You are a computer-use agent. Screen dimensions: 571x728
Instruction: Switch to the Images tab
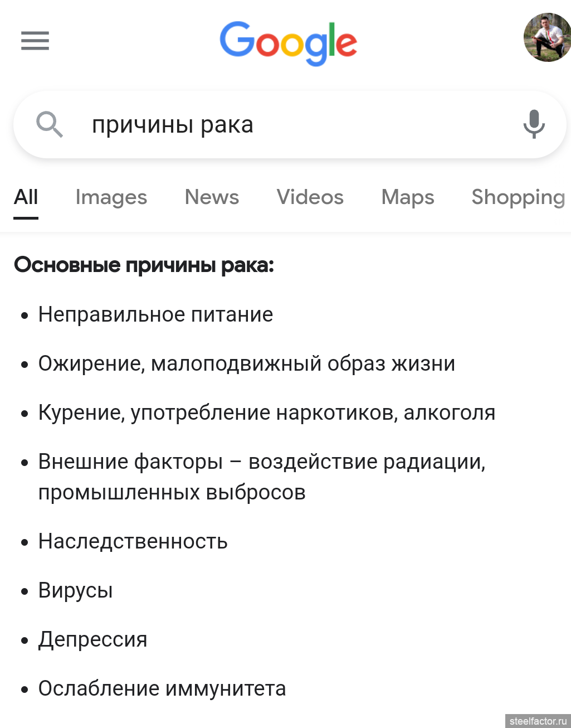click(111, 197)
